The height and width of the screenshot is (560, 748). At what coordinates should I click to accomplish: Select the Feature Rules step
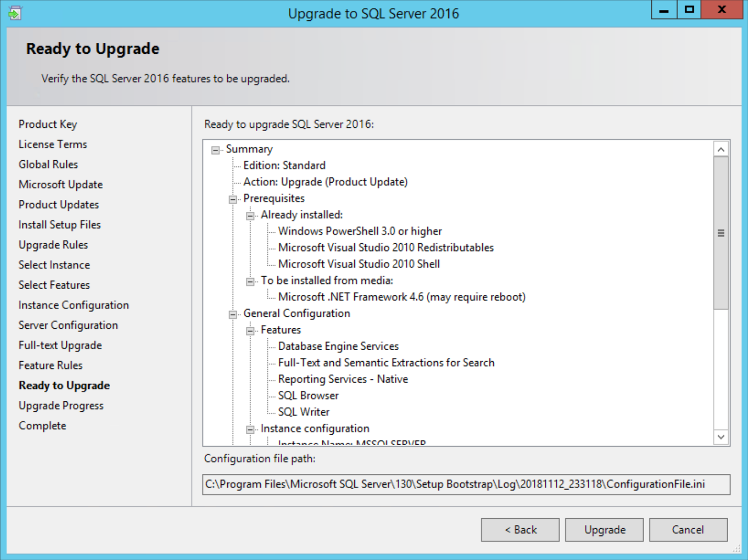tap(51, 365)
